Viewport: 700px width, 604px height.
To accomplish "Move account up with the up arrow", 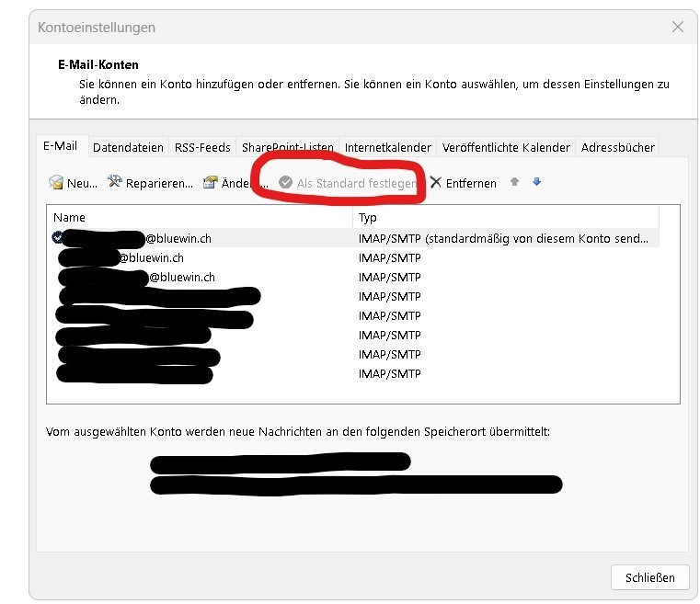I will click(514, 182).
